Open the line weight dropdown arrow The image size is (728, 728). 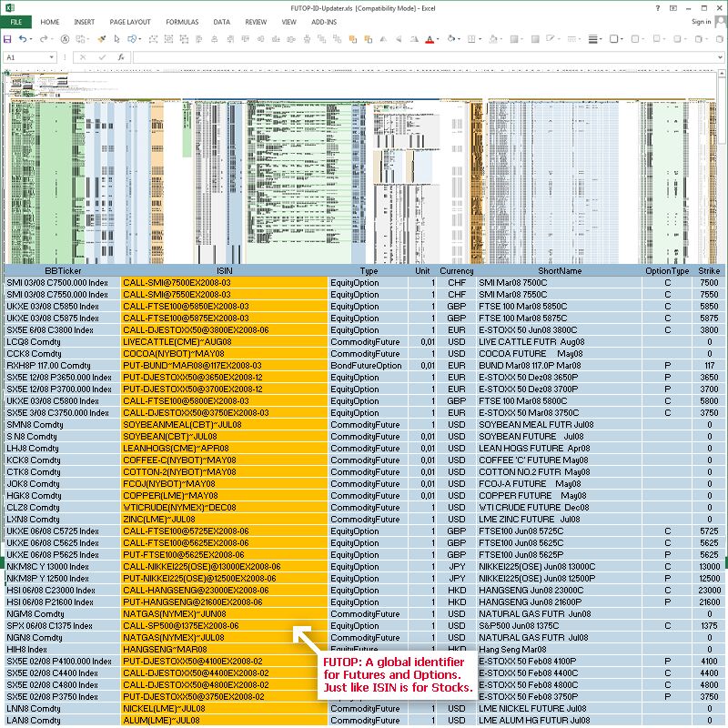point(601,39)
